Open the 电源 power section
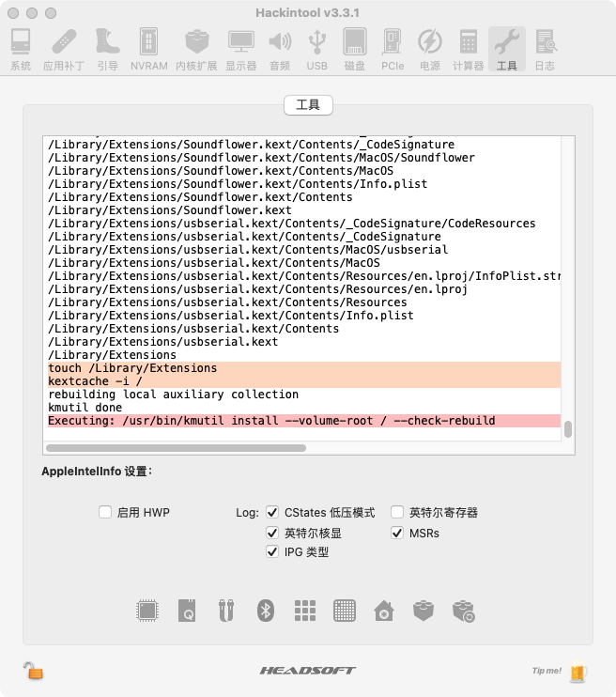 [430, 49]
